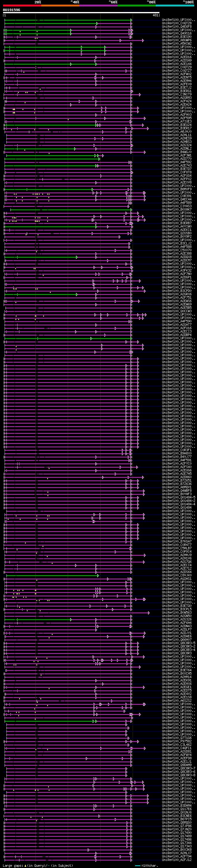
Task: Select label UniRef100_B0XHK7
Action: click(177, 210)
